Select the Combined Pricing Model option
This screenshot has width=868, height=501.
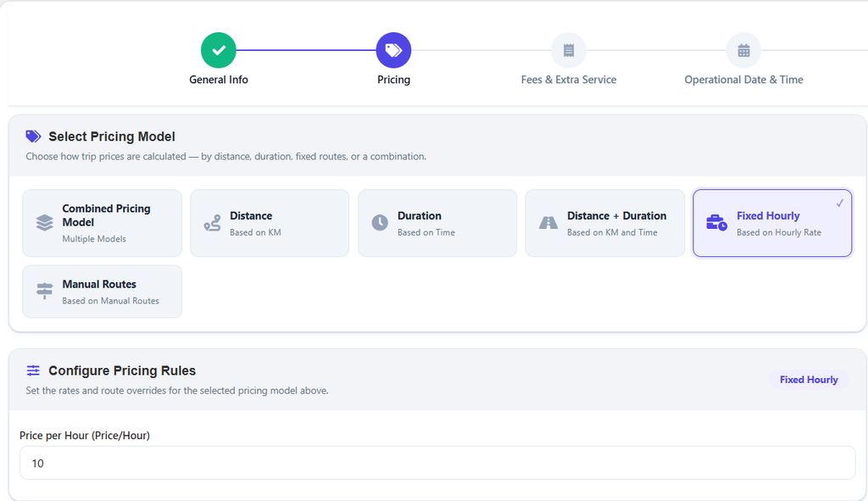[x=103, y=223]
